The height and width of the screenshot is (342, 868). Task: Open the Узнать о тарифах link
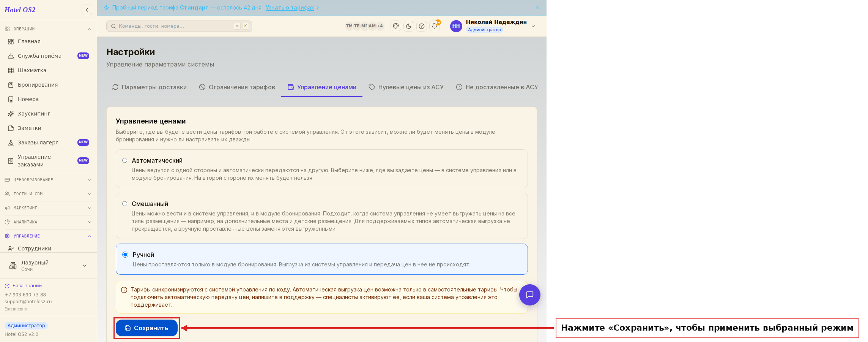[290, 8]
